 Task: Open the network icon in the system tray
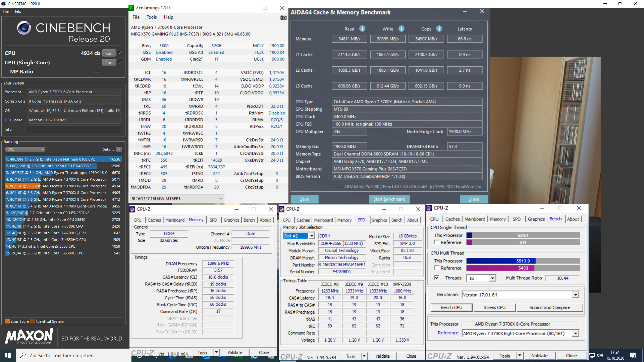[x=592, y=355]
